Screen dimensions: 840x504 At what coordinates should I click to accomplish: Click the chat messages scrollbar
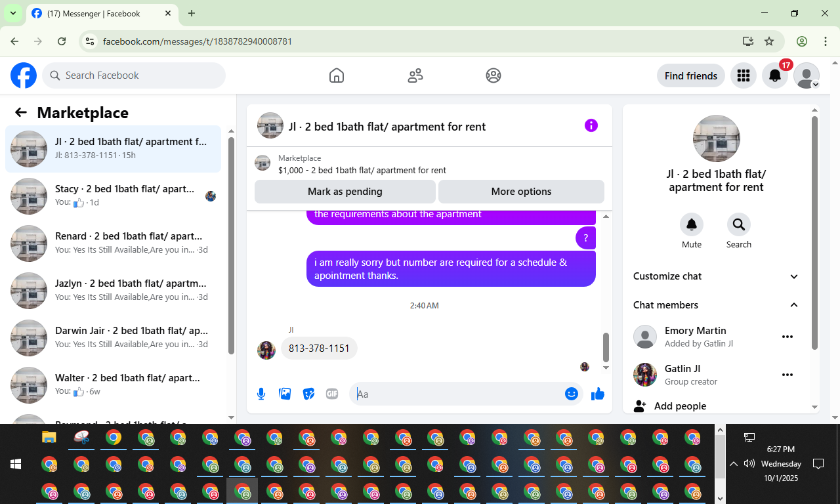pyautogui.click(x=606, y=347)
